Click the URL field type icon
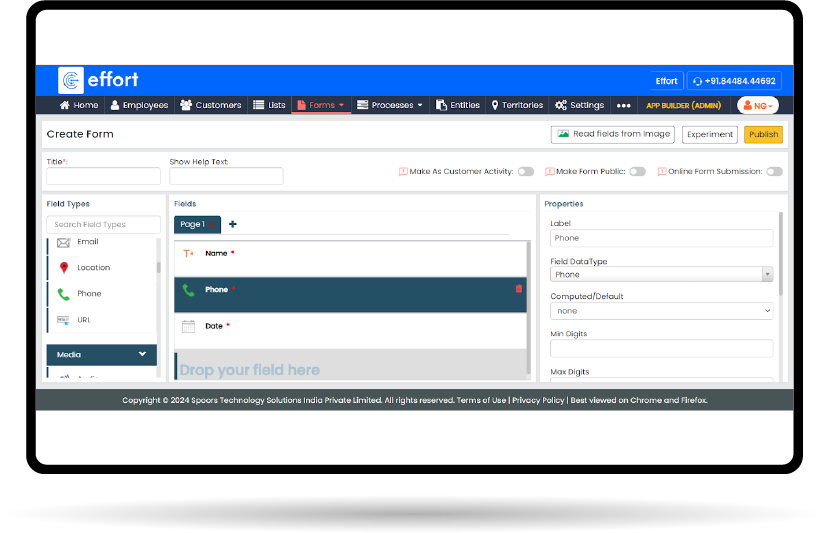The image size is (824, 533). point(64,320)
